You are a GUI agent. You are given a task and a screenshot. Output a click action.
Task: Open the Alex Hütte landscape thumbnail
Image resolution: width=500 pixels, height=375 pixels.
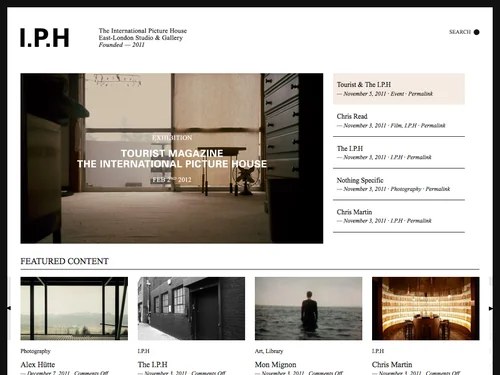pyautogui.click(x=74, y=308)
